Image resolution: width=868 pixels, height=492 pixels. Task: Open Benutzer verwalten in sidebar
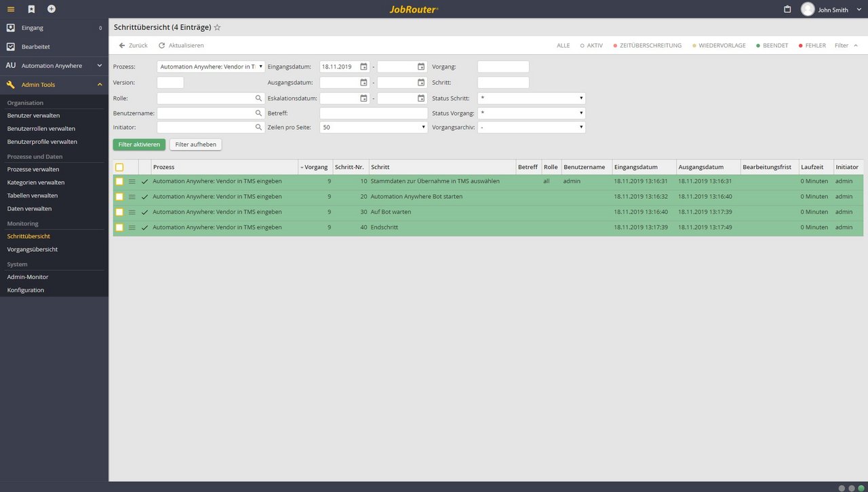pyautogui.click(x=33, y=115)
